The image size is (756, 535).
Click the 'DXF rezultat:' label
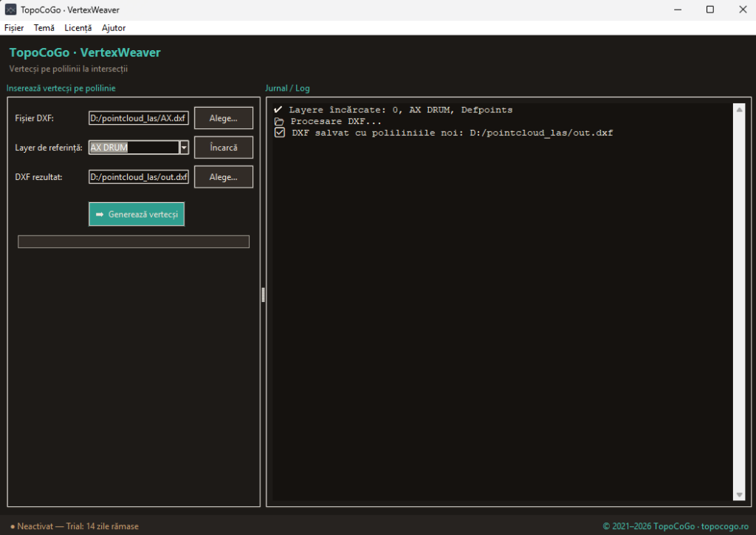tap(38, 177)
